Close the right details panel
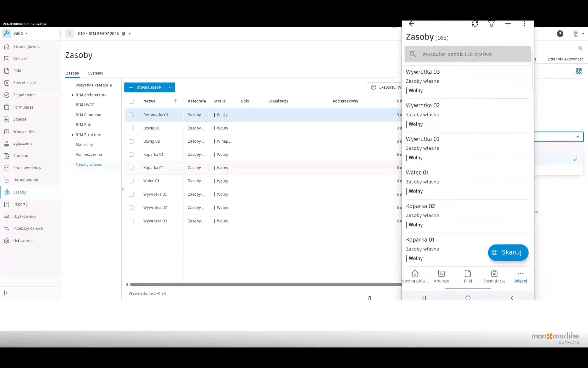The height and width of the screenshot is (368, 588). point(580,48)
